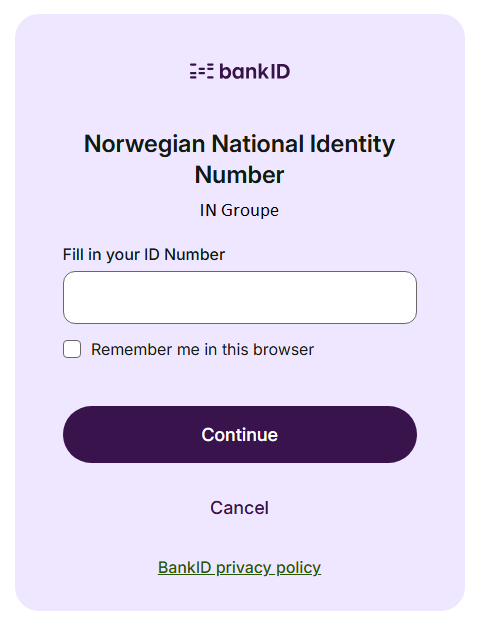
Task: Open the BankID privacy policy link
Action: (239, 568)
